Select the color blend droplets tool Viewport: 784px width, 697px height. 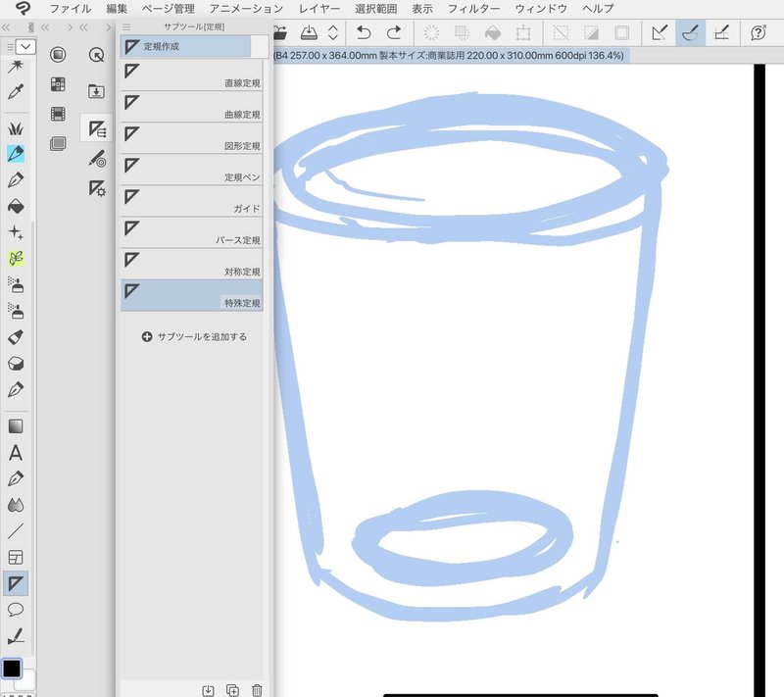click(x=16, y=505)
